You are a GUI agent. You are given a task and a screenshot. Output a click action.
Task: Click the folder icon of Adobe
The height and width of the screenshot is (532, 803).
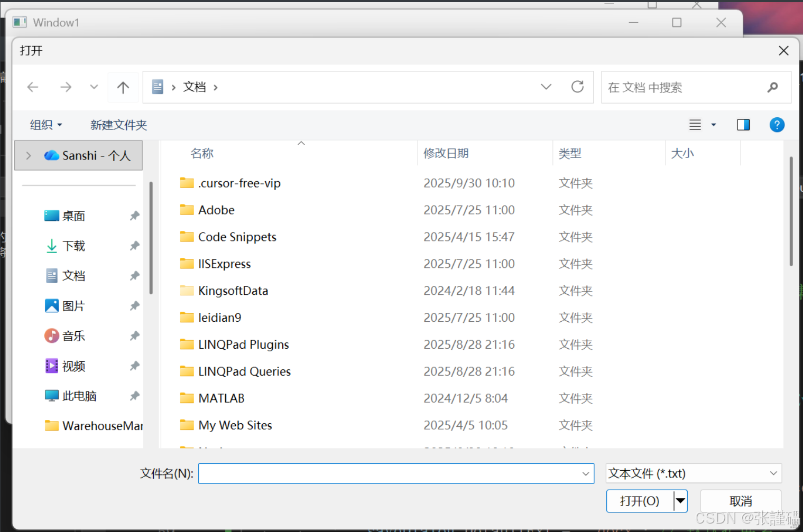tap(187, 210)
